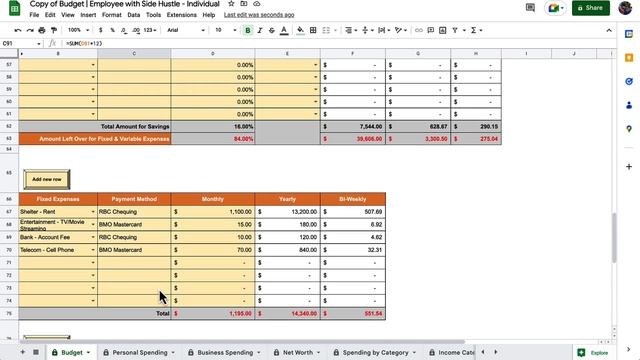Toggle italic formatting
Image resolution: width=640 pixels, height=360 pixels.
(x=260, y=30)
